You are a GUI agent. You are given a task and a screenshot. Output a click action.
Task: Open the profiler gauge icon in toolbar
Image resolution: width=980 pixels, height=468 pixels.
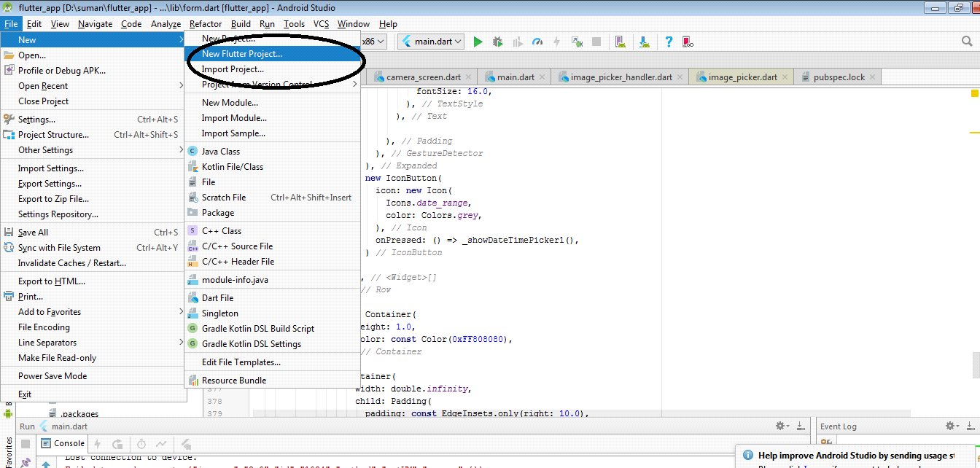click(x=537, y=42)
